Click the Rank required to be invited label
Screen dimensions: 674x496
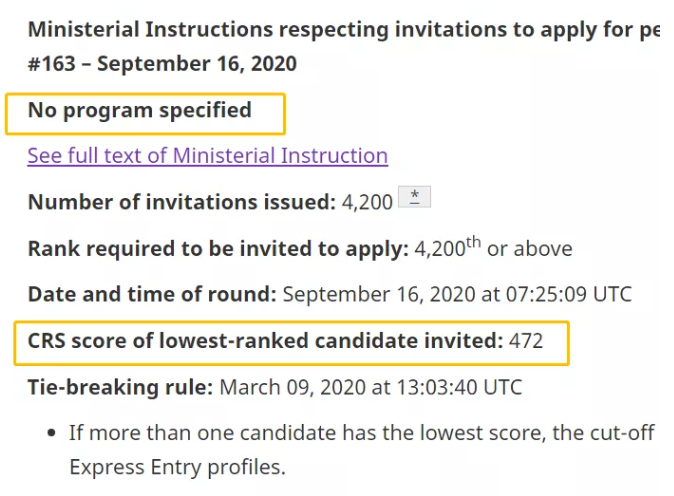tap(219, 248)
